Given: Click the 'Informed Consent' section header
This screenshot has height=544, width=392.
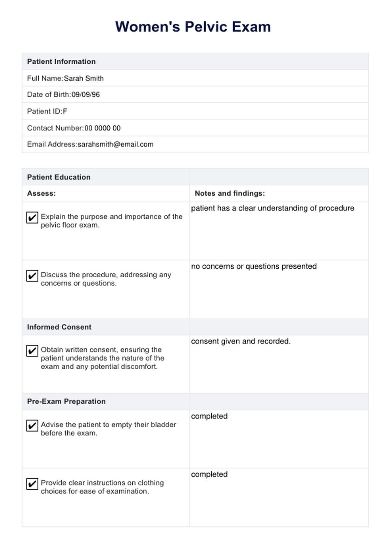Looking at the screenshot, I should 59,327.
